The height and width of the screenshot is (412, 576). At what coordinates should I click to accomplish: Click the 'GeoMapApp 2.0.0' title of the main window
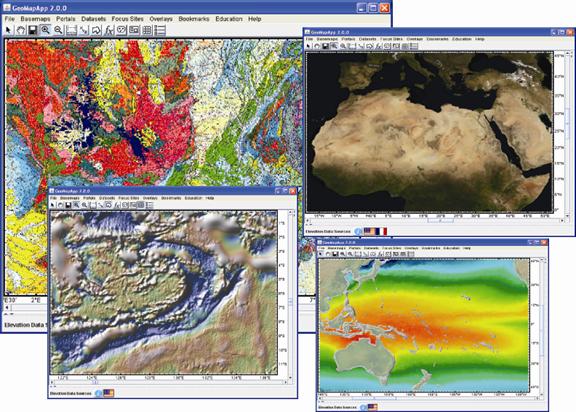point(40,8)
